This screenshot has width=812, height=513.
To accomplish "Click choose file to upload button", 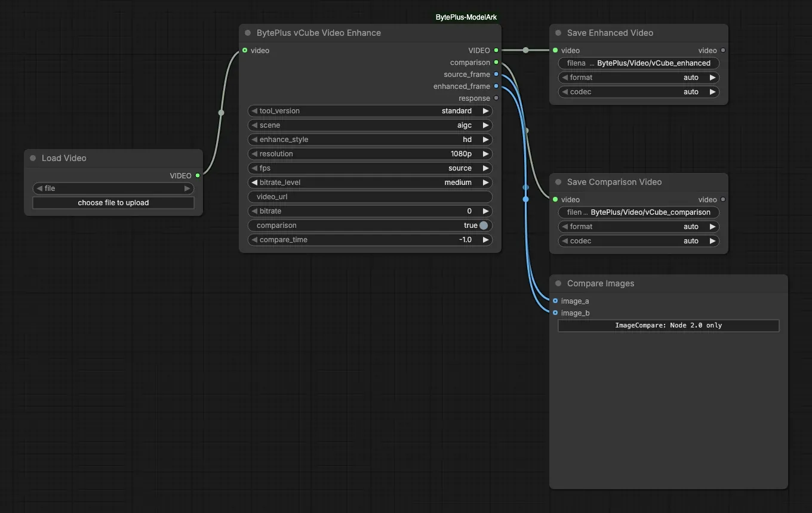I will (x=113, y=203).
